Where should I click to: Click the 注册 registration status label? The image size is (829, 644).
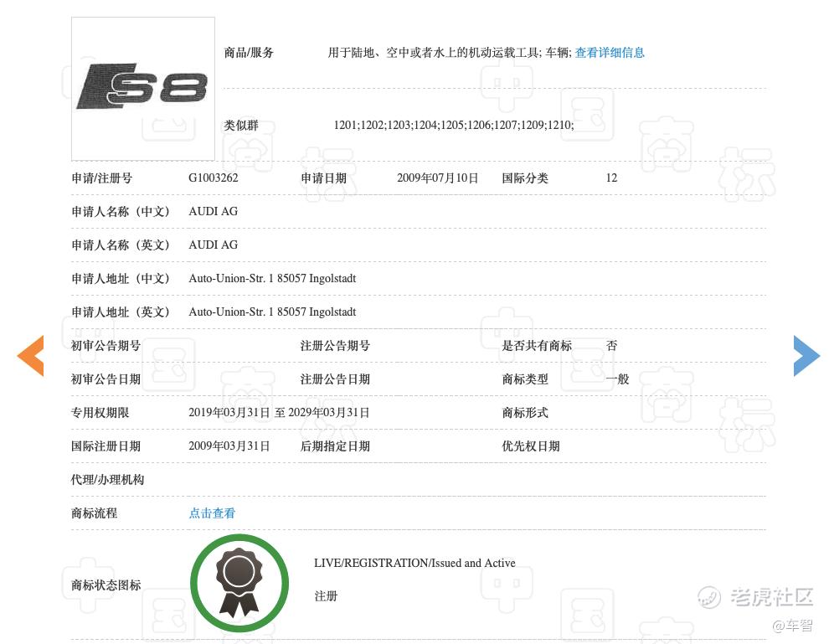[326, 596]
